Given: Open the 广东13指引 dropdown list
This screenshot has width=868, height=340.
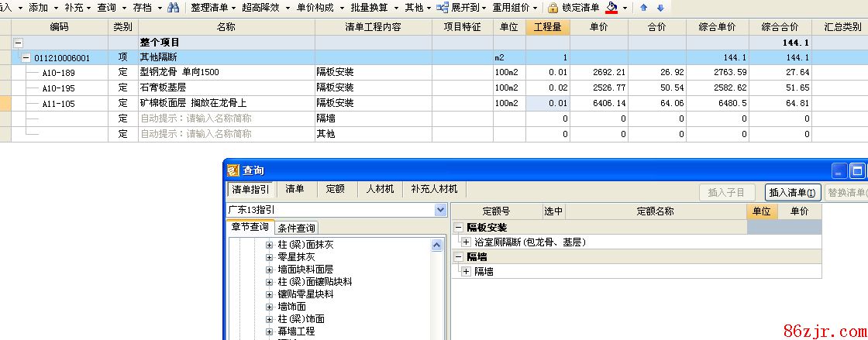Looking at the screenshot, I should coord(440,210).
